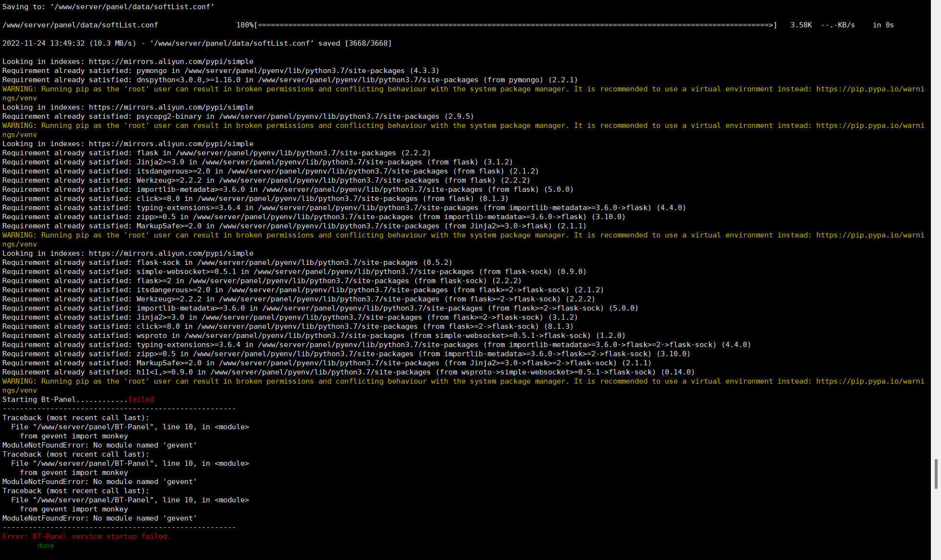Click the 'saved [3668/3668]' text
Viewport: 941px width, 560px height.
pos(355,43)
